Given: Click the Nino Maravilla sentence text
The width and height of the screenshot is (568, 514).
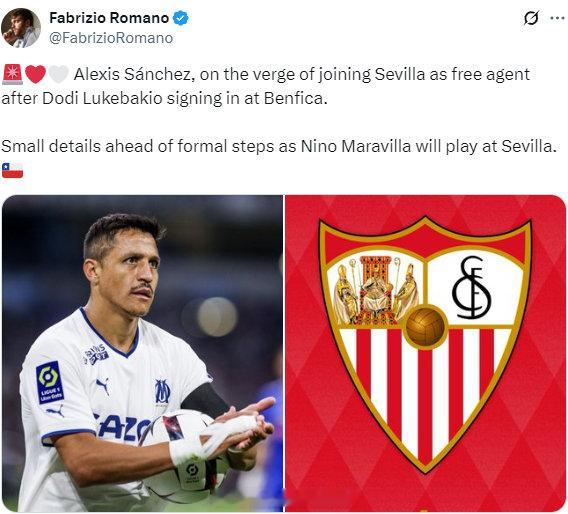Looking at the screenshot, I should (278, 146).
